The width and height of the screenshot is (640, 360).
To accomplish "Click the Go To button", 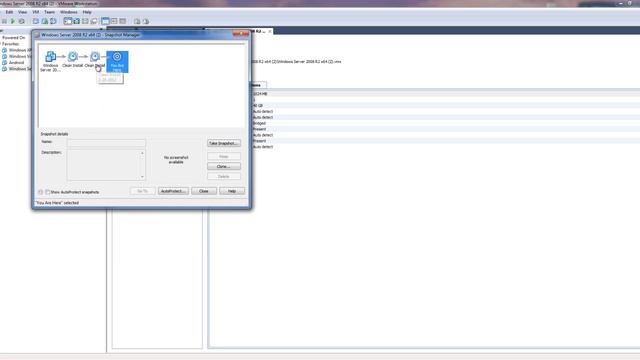I will pos(142,191).
